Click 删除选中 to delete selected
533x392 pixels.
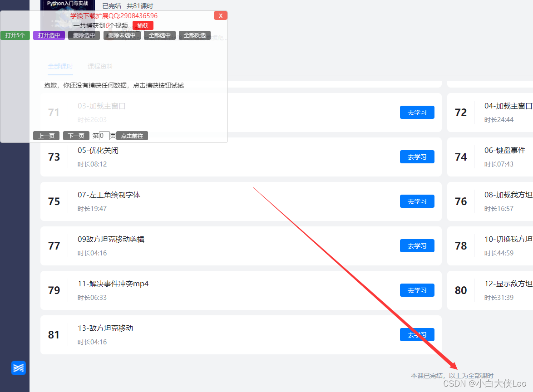(84, 35)
